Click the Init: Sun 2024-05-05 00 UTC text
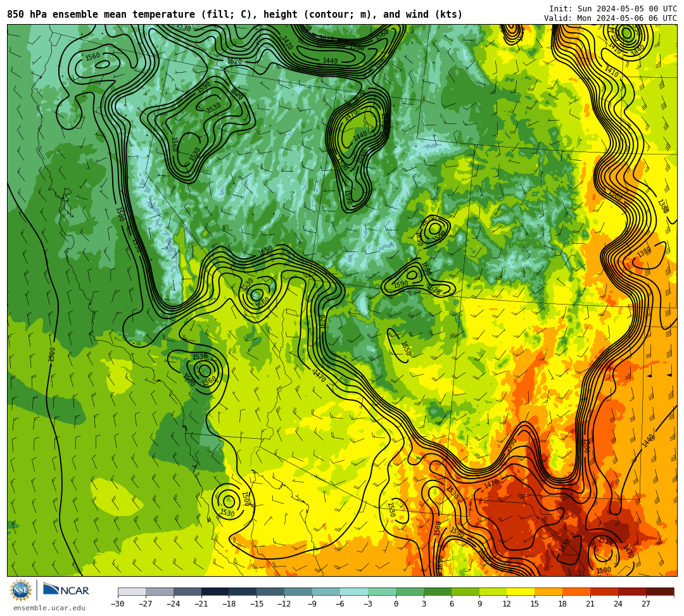Screen dimensions: 684x616 click(x=613, y=9)
